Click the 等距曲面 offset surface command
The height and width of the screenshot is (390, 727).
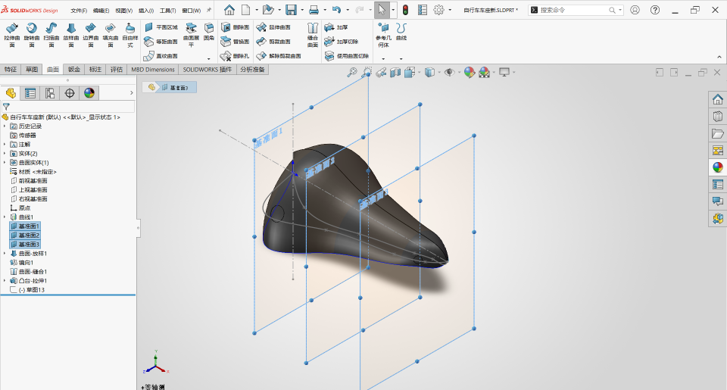coord(160,42)
